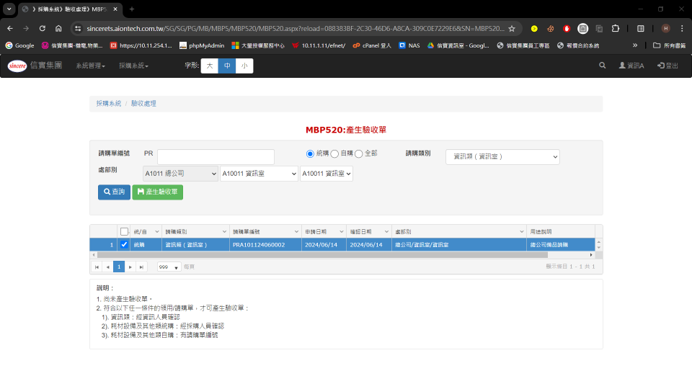
Task: Open filter menu of 請購類別 column
Action: point(224,232)
